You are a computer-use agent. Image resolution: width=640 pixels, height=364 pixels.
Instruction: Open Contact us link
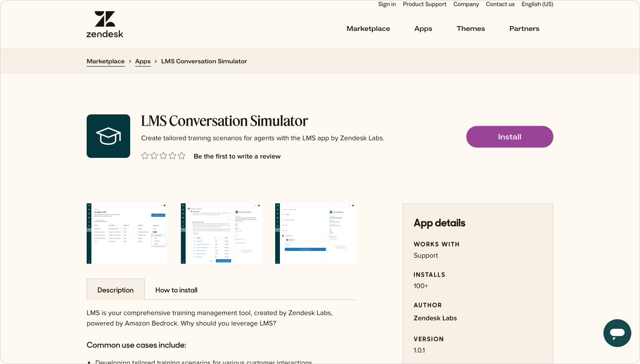500,4
